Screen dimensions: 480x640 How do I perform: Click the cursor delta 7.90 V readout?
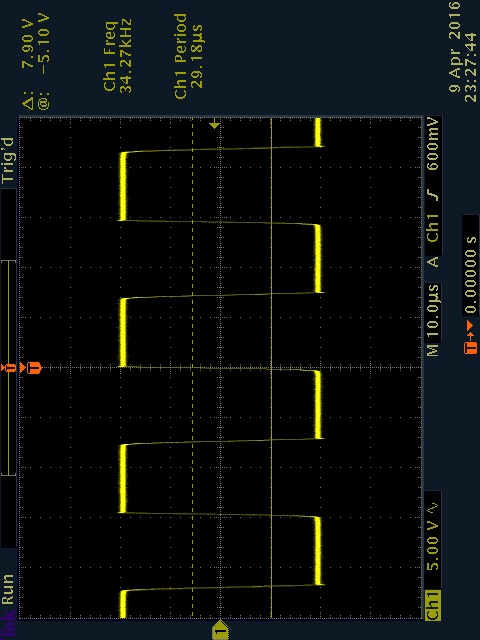tap(28, 62)
